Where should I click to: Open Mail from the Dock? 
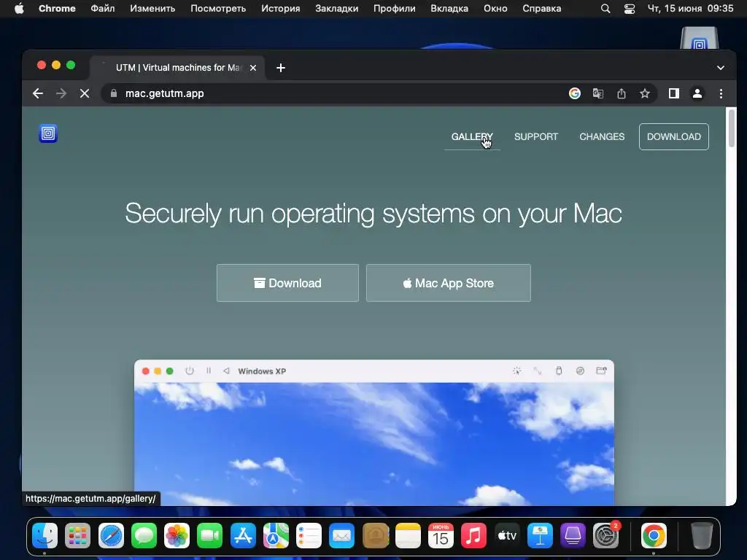341,536
